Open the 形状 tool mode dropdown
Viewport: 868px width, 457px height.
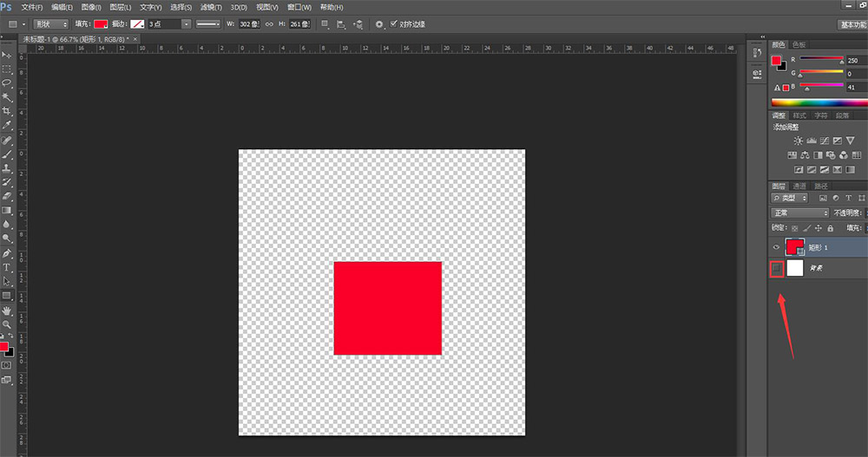point(50,24)
